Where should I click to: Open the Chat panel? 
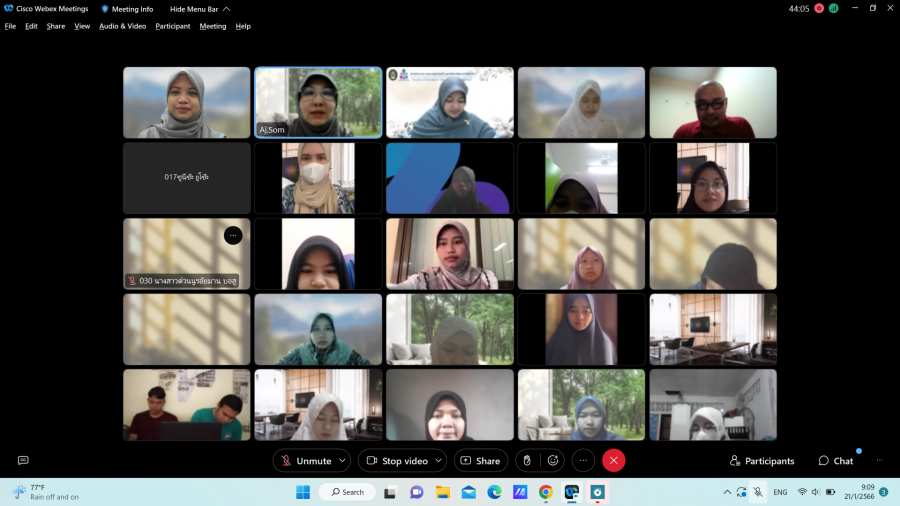coord(836,461)
